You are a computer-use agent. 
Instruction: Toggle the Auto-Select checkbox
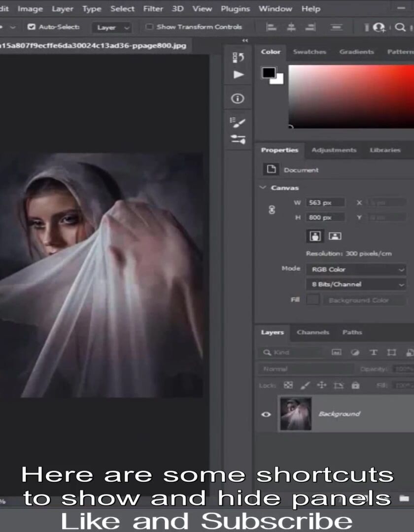(31, 27)
